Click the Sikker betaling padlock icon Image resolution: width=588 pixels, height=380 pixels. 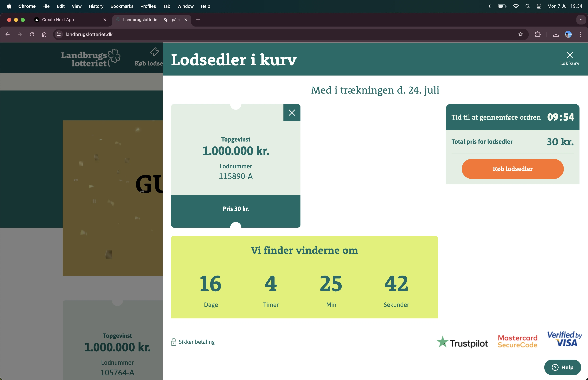coord(174,342)
